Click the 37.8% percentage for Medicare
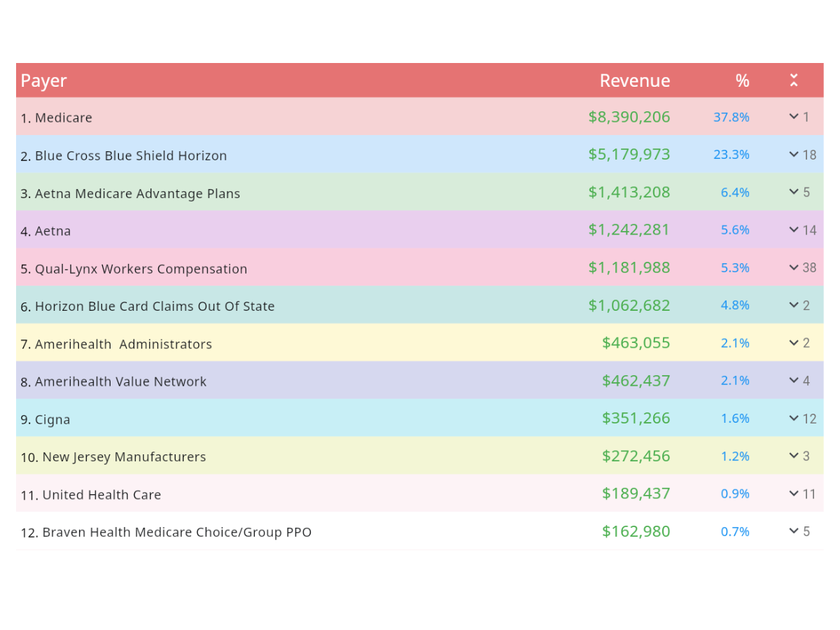The image size is (840, 630). (x=731, y=117)
